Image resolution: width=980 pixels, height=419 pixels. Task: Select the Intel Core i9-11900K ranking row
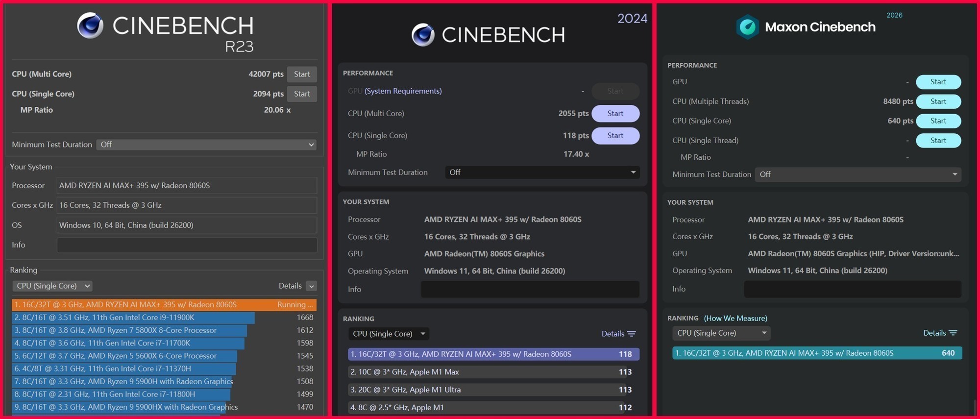(164, 318)
